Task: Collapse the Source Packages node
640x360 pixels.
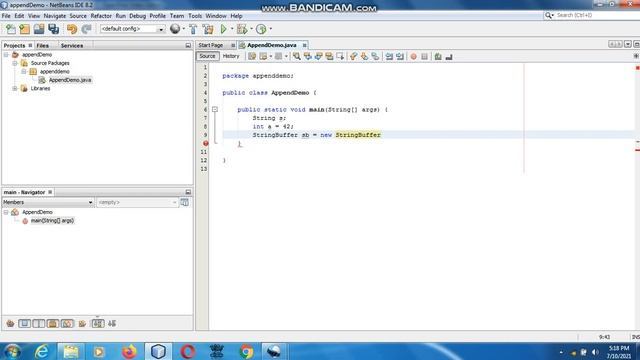Action: coord(15,63)
